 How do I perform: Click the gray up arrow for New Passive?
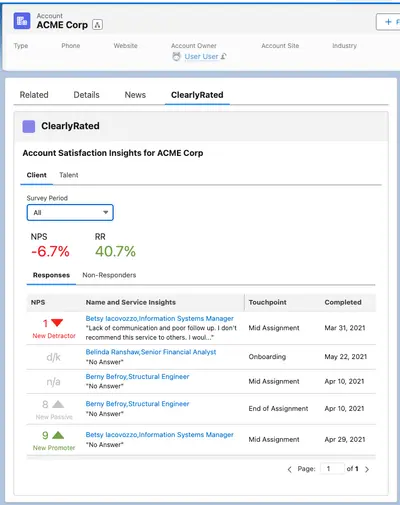58,404
